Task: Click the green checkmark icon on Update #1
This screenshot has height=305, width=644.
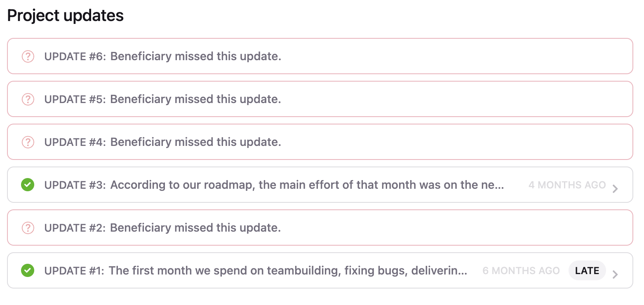Action: coord(28,270)
